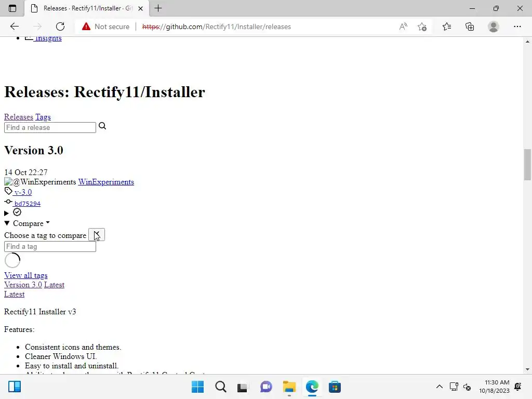Open the v-3.0 tag link
Screen dimensions: 532x399
pyautogui.click(x=23, y=192)
